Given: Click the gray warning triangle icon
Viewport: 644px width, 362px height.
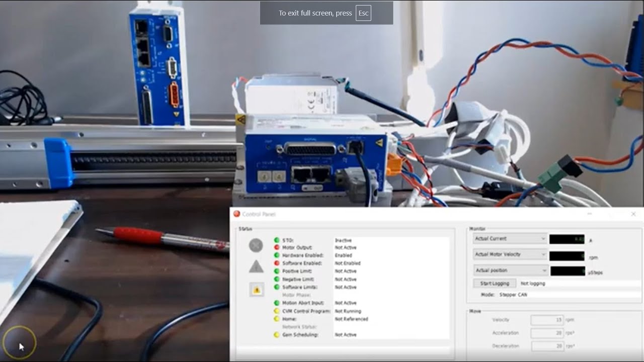Looking at the screenshot, I should (x=256, y=266).
